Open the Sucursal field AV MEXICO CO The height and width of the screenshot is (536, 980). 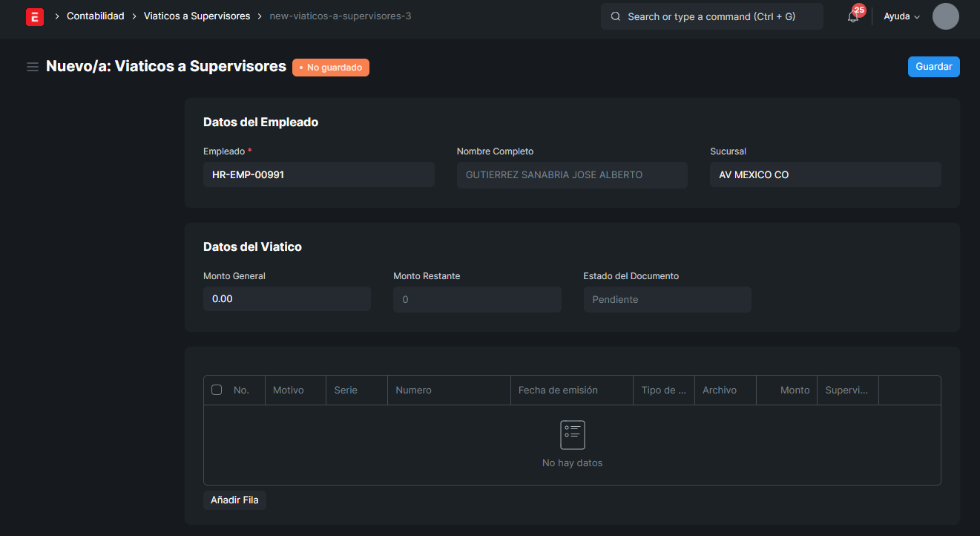(x=825, y=175)
